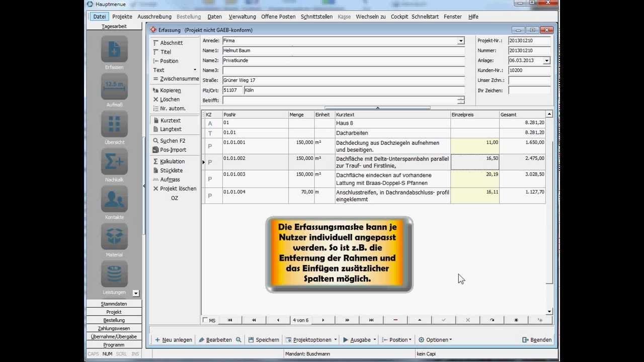
Task: Delete record with the minus navigator button
Action: pos(395,320)
